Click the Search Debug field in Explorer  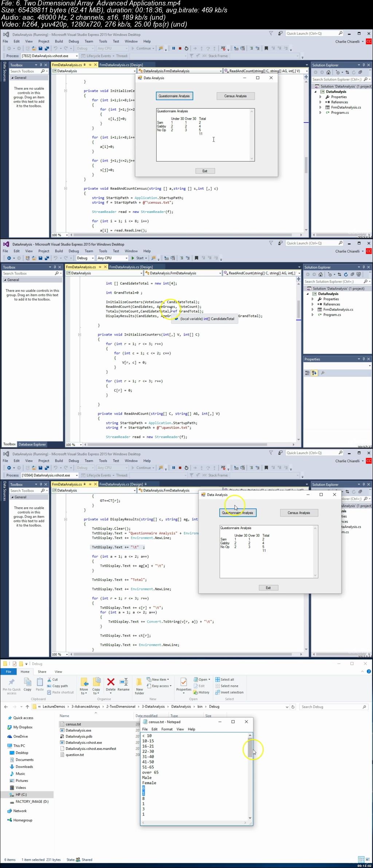[x=334, y=707]
